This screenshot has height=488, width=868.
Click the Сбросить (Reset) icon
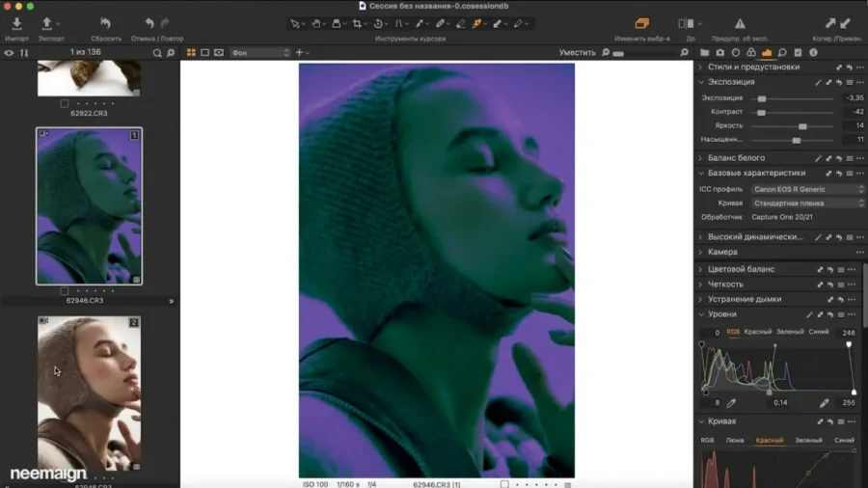tap(106, 23)
